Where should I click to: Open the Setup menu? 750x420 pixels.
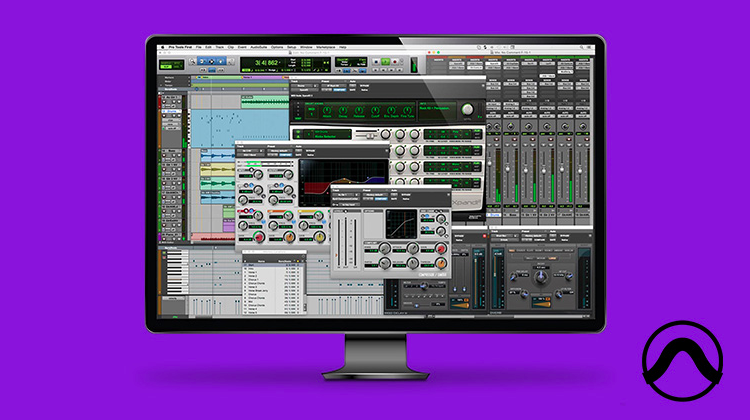[x=292, y=47]
